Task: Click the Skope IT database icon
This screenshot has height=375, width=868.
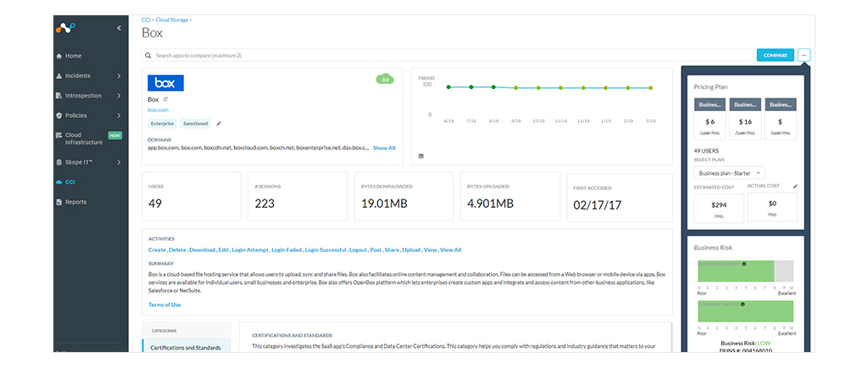Action: coord(58,162)
